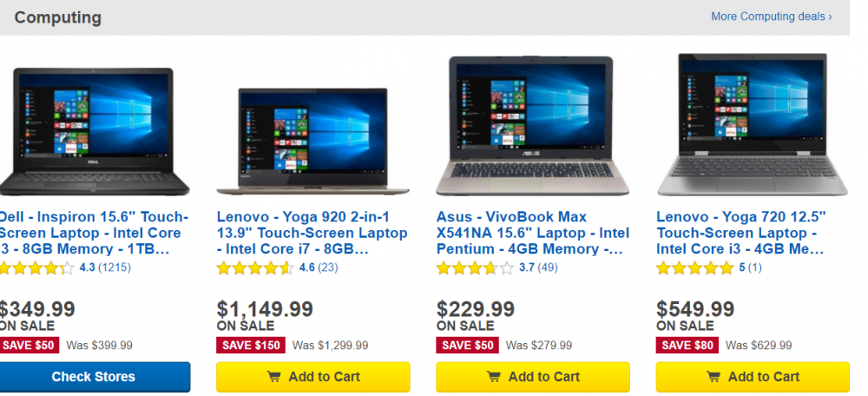
Task: Click the Asus VivoBook star rating icons
Action: [475, 268]
